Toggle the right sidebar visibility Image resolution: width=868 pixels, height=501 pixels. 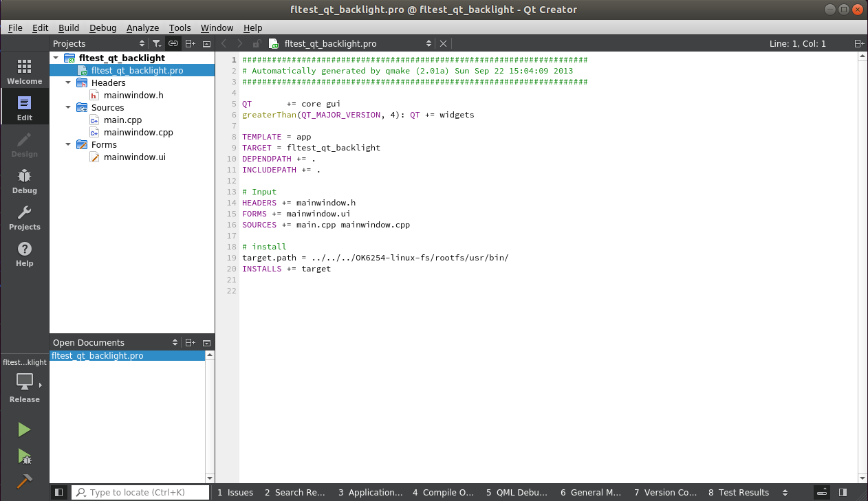843,492
